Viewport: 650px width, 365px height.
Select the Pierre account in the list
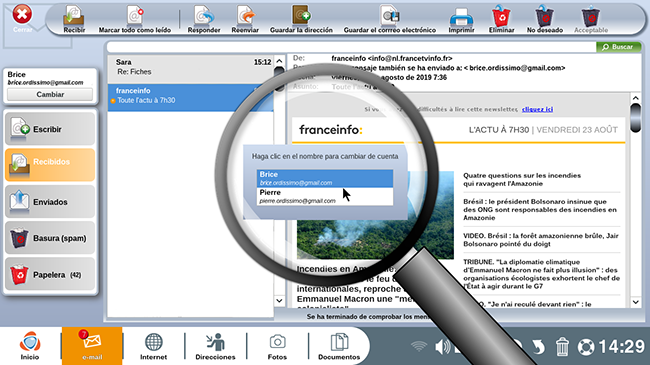click(325, 196)
